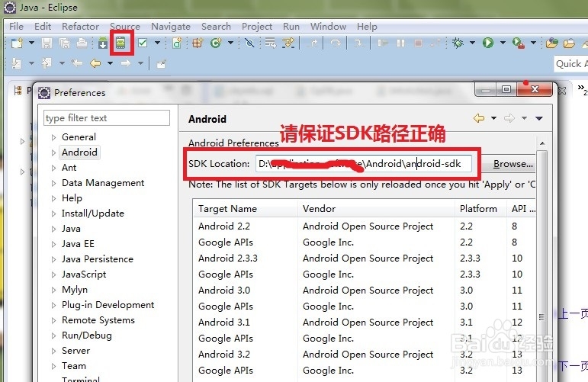588x382 pixels.
Task: Select the 'Android 2.3.3' target row
Action: pos(364,258)
